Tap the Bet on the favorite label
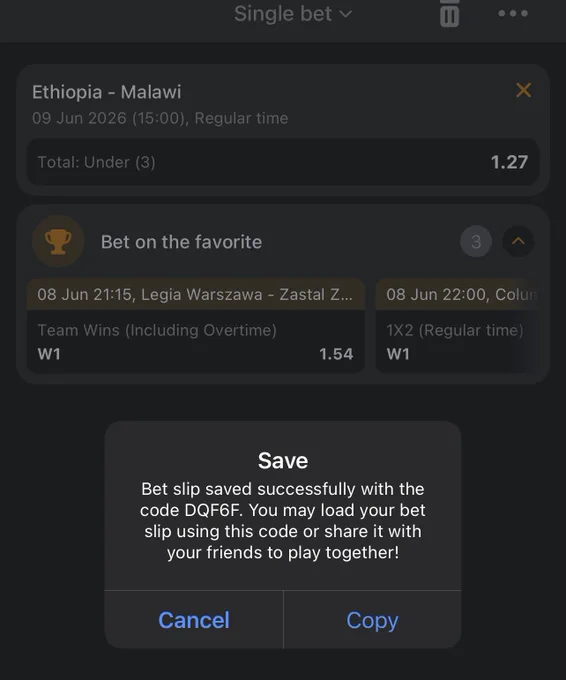Viewport: 566px width, 680px height. (181, 242)
